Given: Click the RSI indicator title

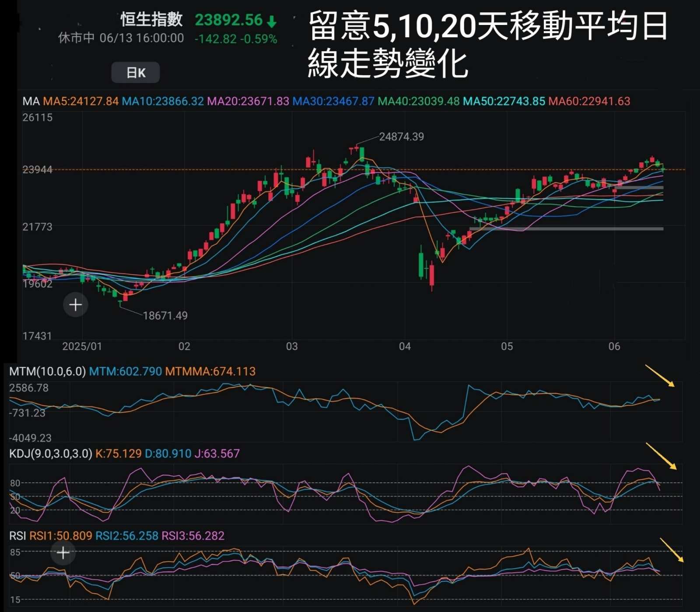Looking at the screenshot, I should tap(17, 536).
